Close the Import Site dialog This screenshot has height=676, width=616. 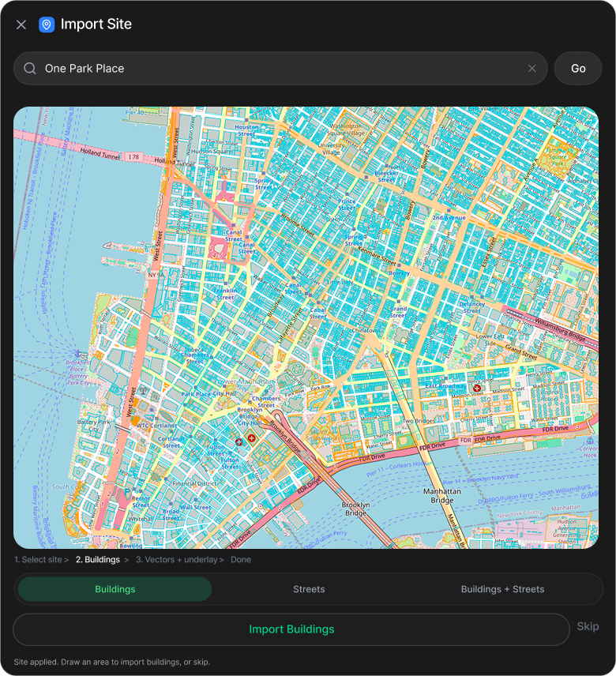(21, 24)
